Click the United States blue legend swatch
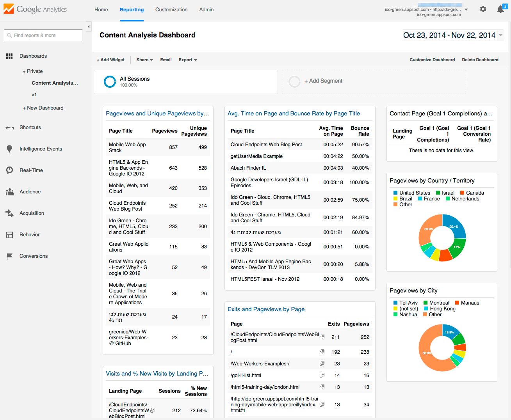This screenshot has width=511, height=420. [x=395, y=193]
